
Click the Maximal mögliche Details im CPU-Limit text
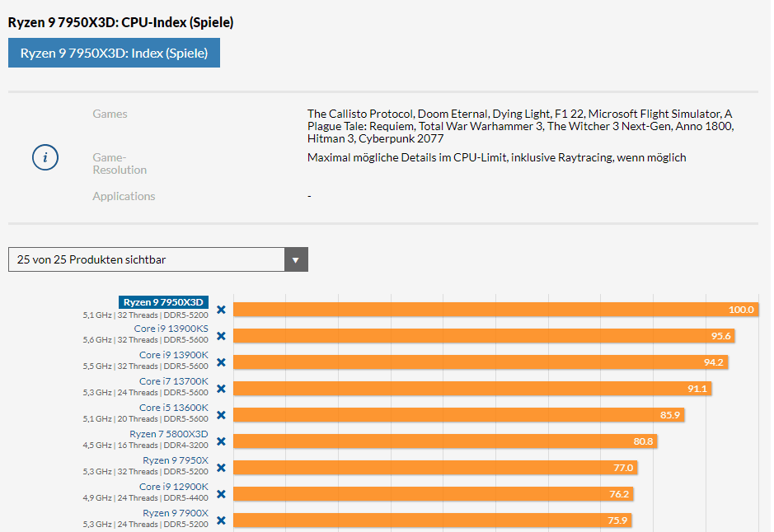tap(496, 158)
